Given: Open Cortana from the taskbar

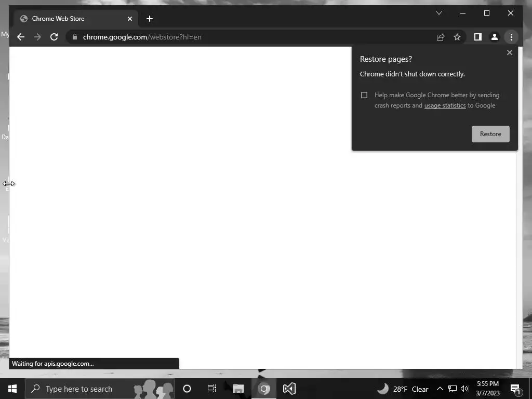Looking at the screenshot, I should point(187,389).
